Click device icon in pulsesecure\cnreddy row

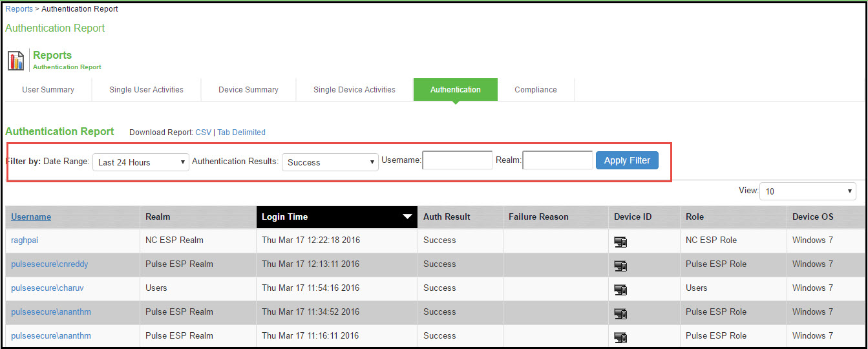pos(620,266)
